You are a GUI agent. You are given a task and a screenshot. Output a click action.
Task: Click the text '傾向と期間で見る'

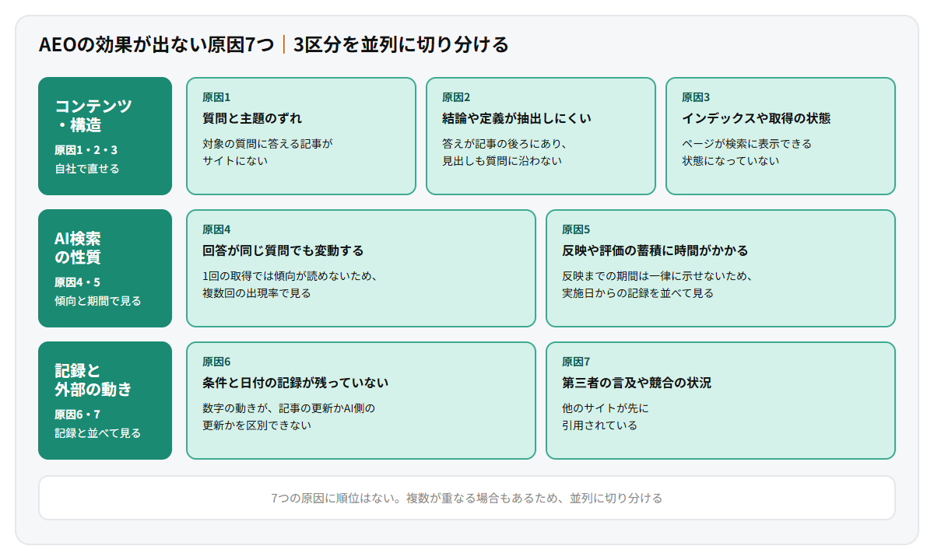(x=98, y=300)
